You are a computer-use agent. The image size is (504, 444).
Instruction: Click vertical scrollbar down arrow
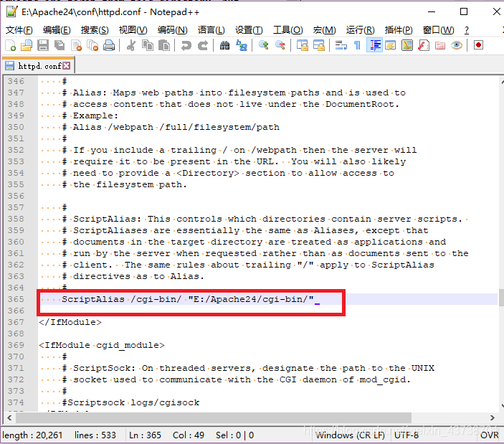502,406
